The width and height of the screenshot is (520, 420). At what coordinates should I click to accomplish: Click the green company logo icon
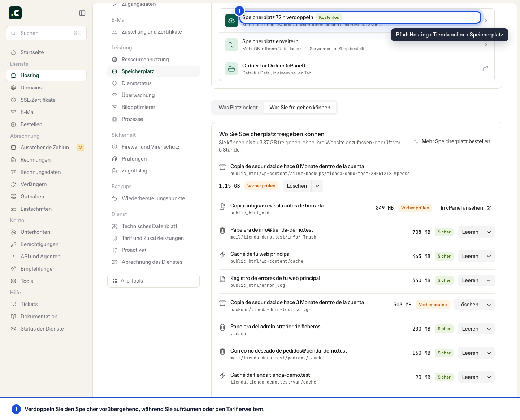coord(15,13)
